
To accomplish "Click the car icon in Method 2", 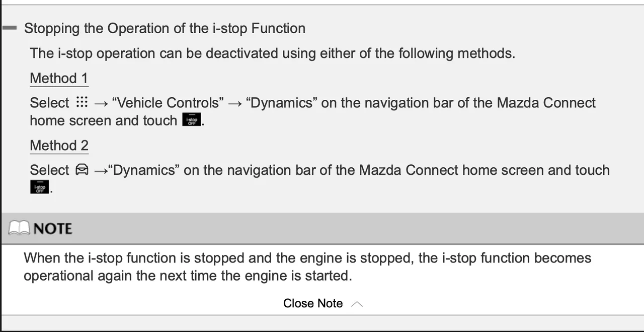I will coord(82,170).
